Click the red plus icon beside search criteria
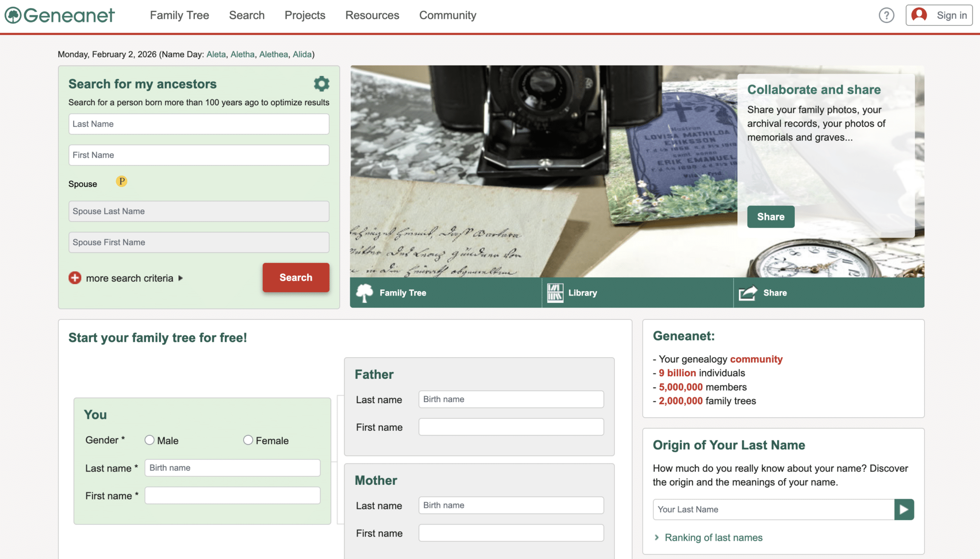This screenshot has width=980, height=559. pos(75,278)
